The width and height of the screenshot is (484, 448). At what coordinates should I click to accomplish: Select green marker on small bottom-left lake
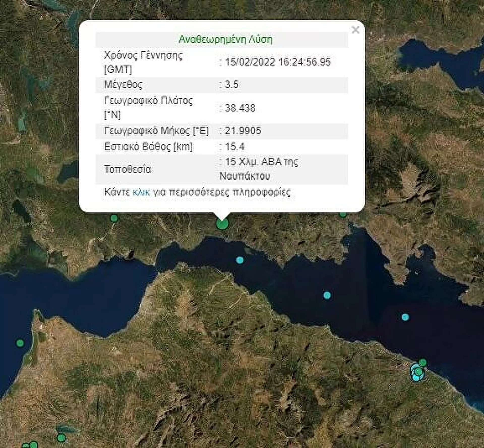coord(61,438)
